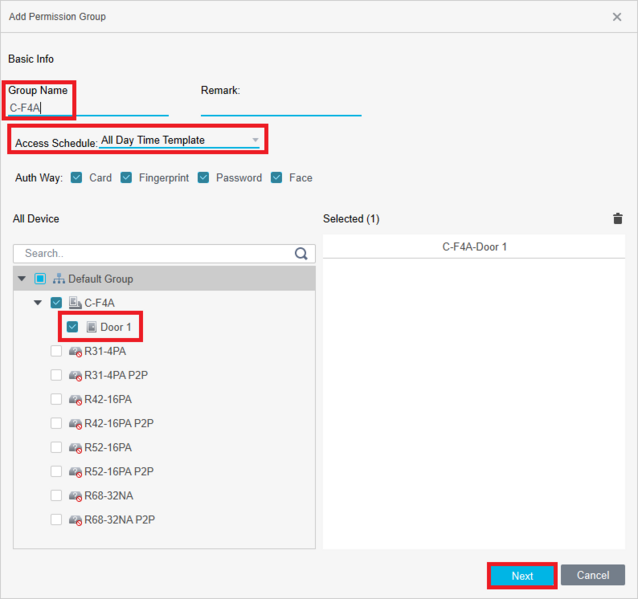Select the R42-16PA device label
Viewport: 638px width, 599px height.
coord(108,399)
